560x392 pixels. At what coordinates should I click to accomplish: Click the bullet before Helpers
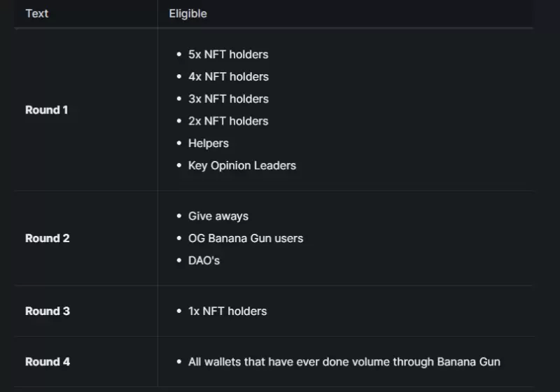pyautogui.click(x=179, y=143)
